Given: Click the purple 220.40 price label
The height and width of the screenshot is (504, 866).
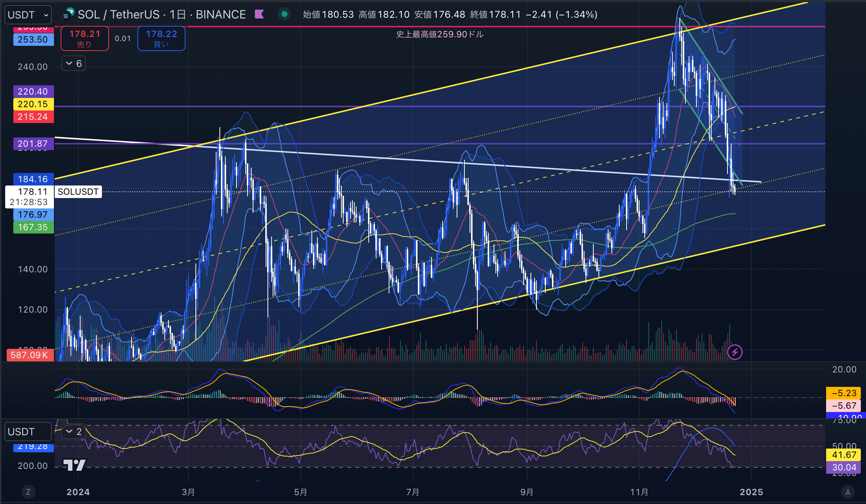Looking at the screenshot, I should tap(33, 92).
